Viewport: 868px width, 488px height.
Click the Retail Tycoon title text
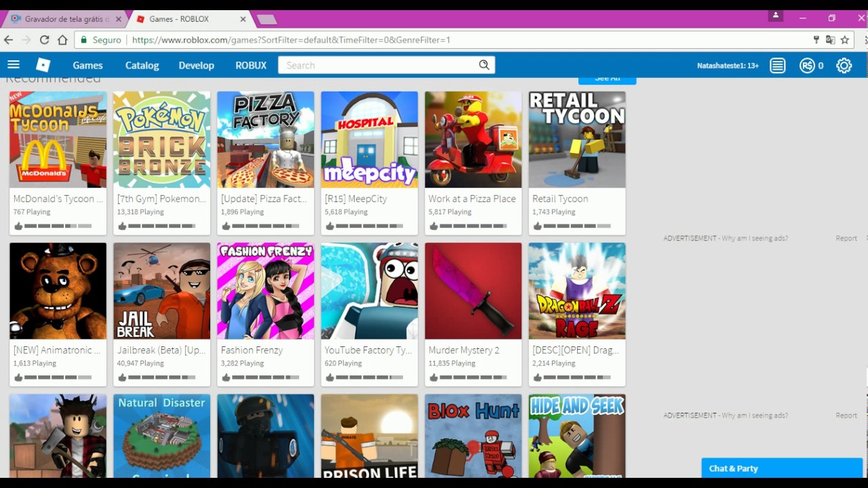coord(560,199)
